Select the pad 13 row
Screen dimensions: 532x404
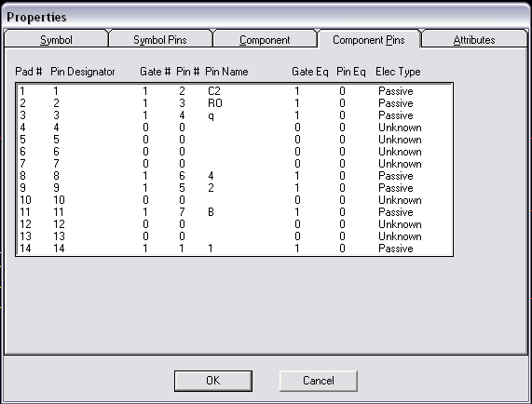234,236
